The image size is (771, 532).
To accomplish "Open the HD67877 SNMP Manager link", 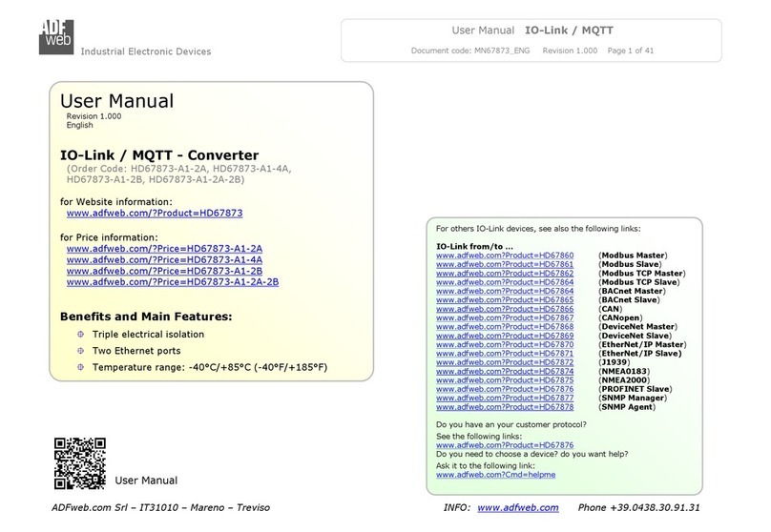I will click(505, 398).
